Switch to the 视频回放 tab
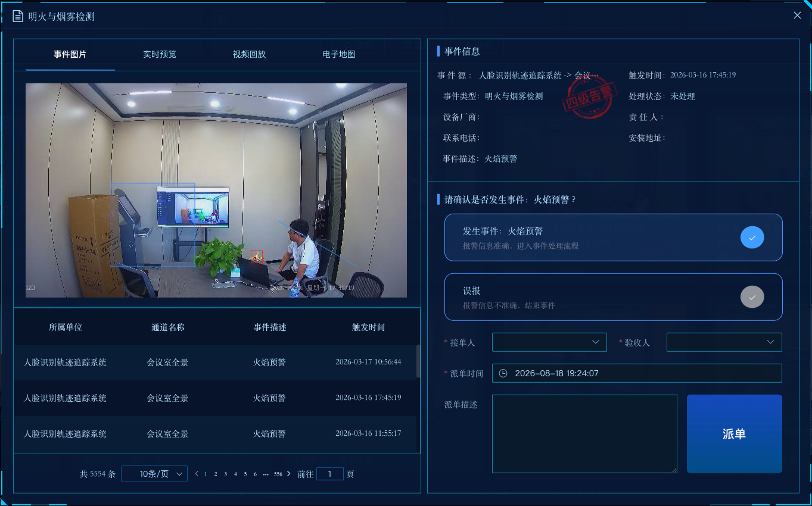Screen dimensions: 812x506 click(249, 54)
